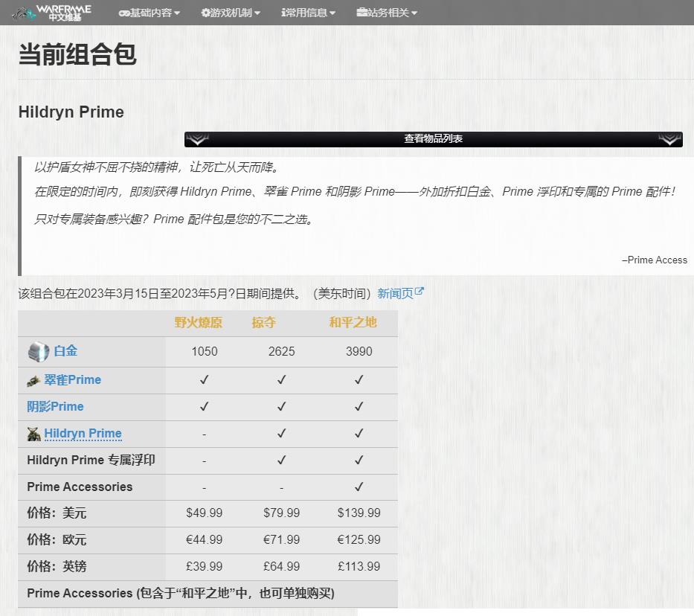Click the £39.99 price cell
Image resolution: width=694 pixels, height=616 pixels.
click(204, 566)
